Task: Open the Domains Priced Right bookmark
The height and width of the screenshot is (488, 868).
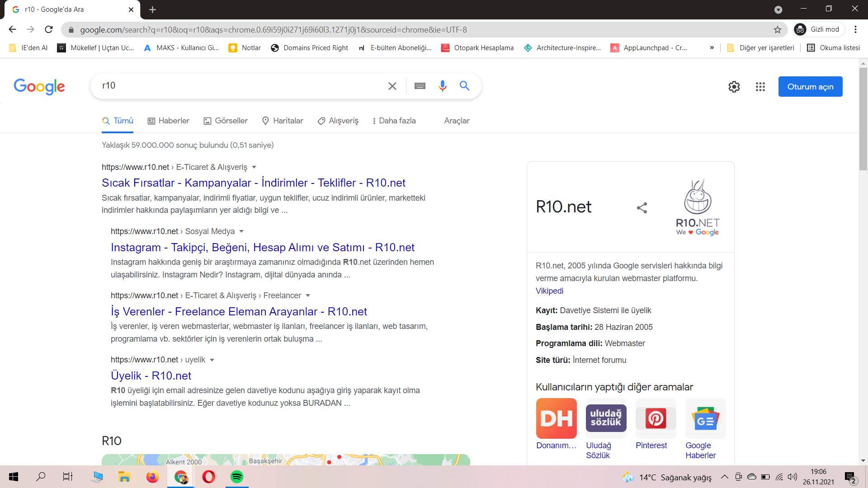Action: (x=309, y=48)
